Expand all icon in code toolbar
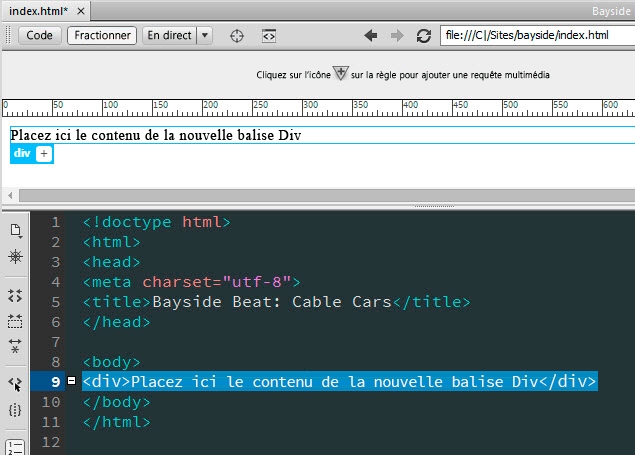 tap(15, 346)
